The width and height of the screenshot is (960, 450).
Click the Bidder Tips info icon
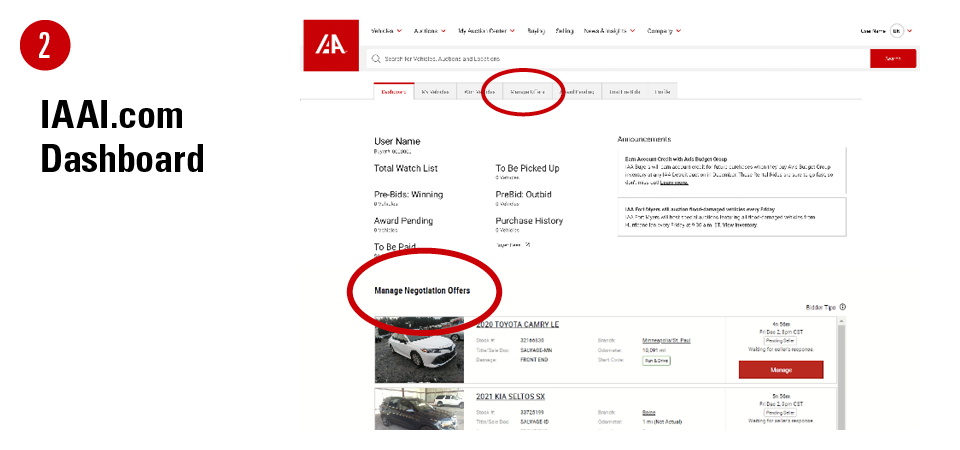(842, 307)
